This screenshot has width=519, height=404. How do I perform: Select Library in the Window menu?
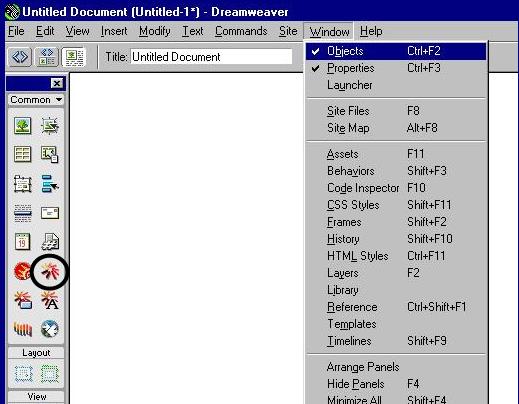point(396,290)
